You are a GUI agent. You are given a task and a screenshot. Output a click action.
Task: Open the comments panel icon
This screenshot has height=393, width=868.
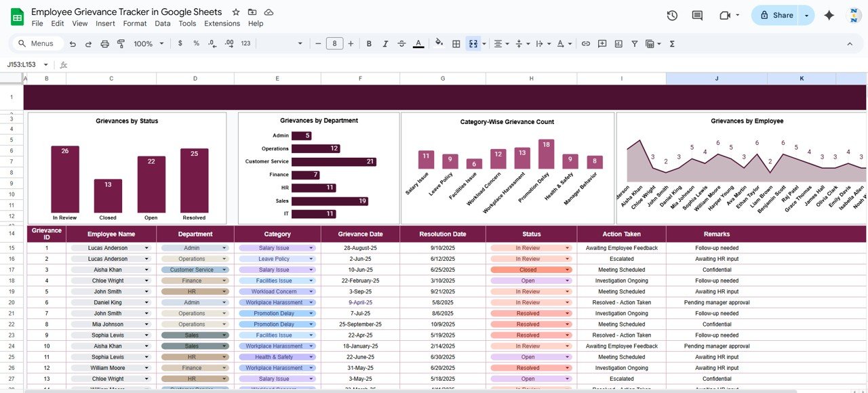click(x=697, y=15)
